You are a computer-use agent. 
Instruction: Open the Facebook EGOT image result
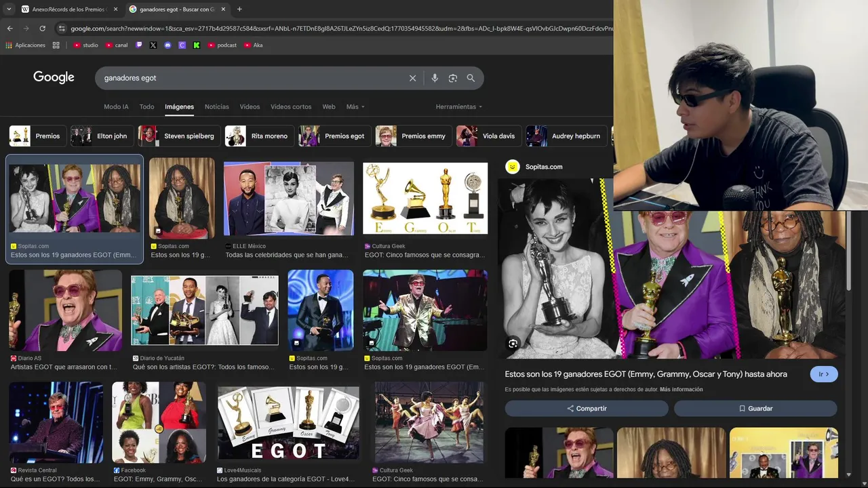click(x=159, y=422)
